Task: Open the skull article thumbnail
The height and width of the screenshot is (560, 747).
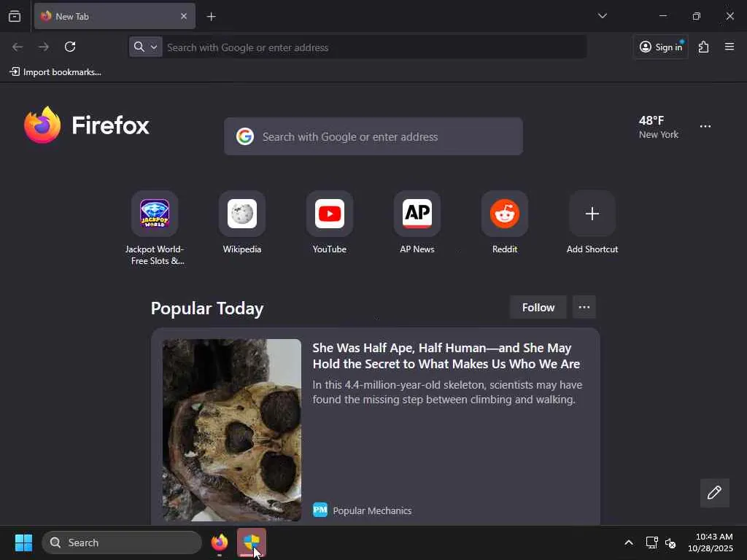Action: click(x=231, y=430)
